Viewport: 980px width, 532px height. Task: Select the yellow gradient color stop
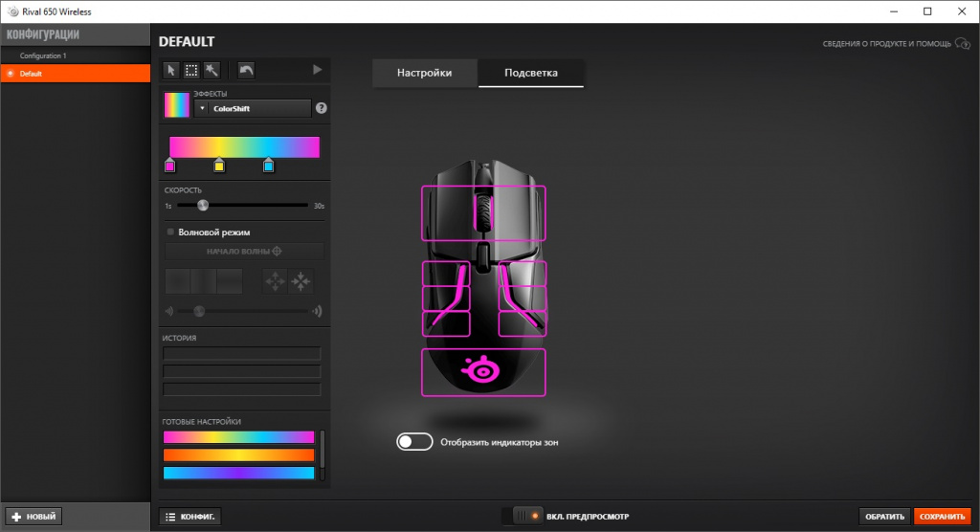[x=219, y=166]
